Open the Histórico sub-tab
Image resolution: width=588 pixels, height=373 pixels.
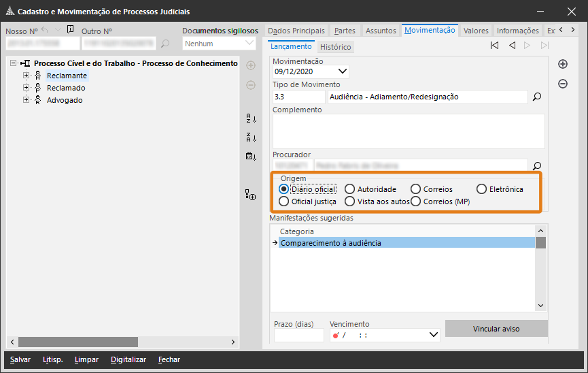tap(335, 47)
